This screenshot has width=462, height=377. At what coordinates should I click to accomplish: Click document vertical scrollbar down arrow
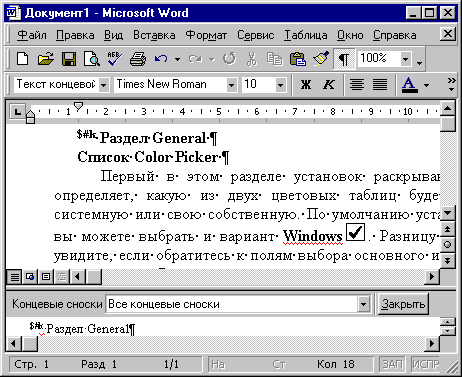coord(448,213)
